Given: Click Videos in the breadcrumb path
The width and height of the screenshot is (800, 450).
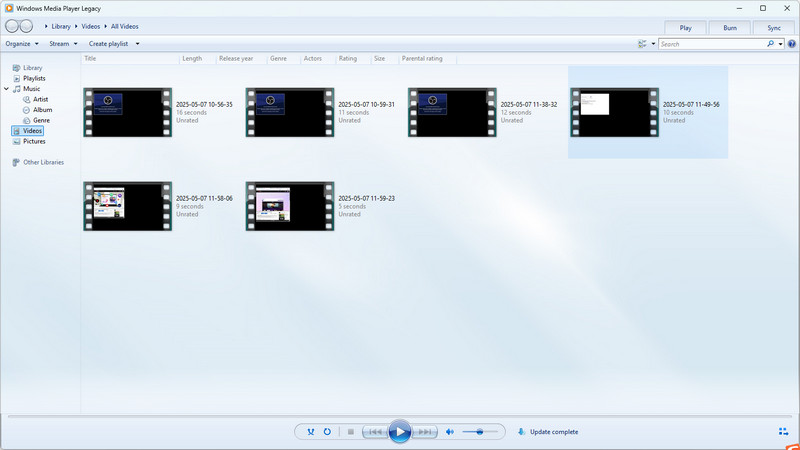Looking at the screenshot, I should coord(91,27).
